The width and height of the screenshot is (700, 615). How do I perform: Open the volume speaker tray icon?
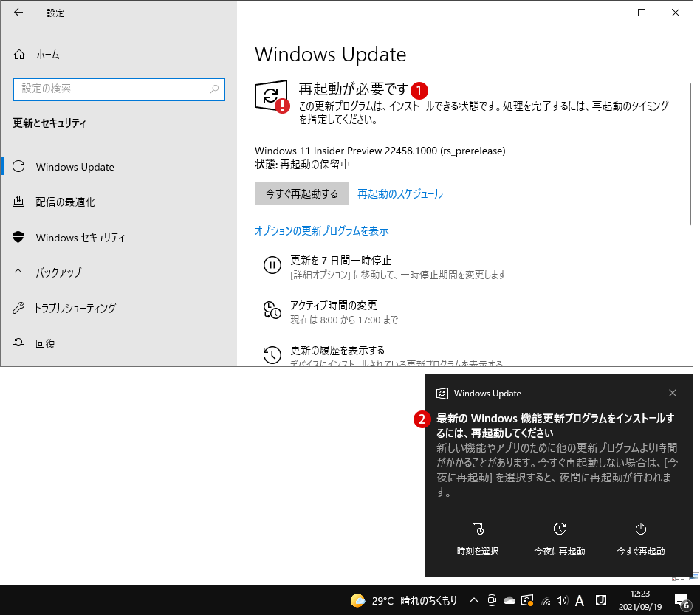pyautogui.click(x=562, y=601)
